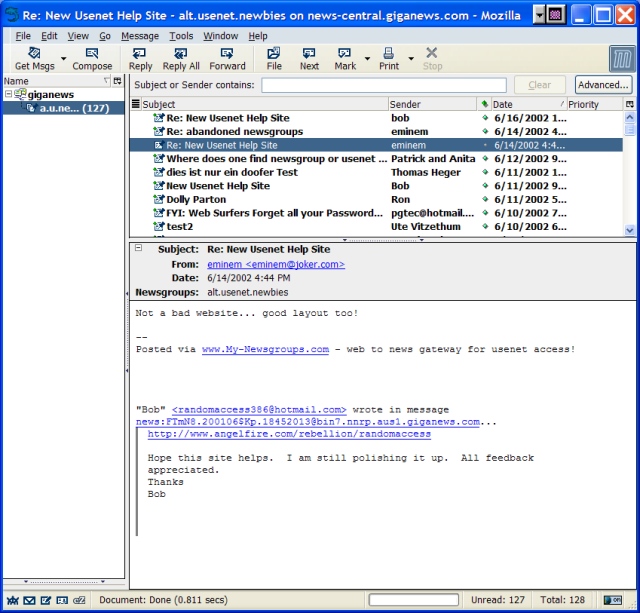Open the www.My-Newsgroups.com link
The height and width of the screenshot is (613, 640).
point(265,349)
